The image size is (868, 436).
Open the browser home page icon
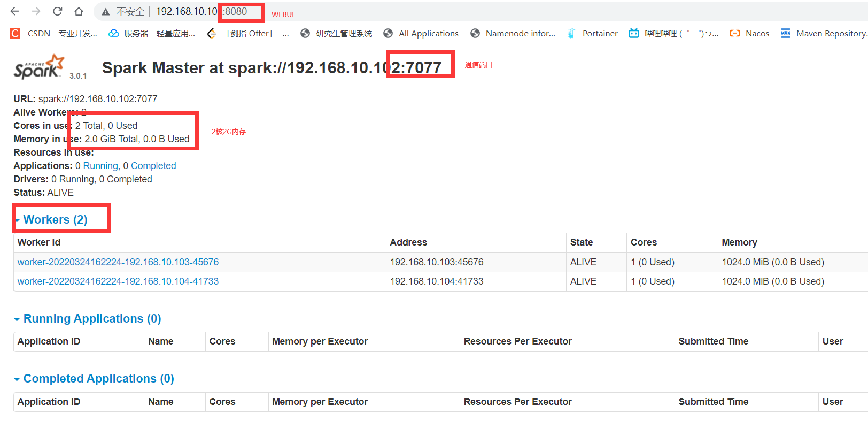tap(79, 11)
